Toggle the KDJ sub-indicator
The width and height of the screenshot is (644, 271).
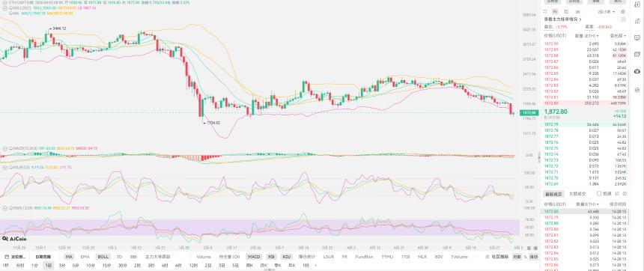coord(287,257)
